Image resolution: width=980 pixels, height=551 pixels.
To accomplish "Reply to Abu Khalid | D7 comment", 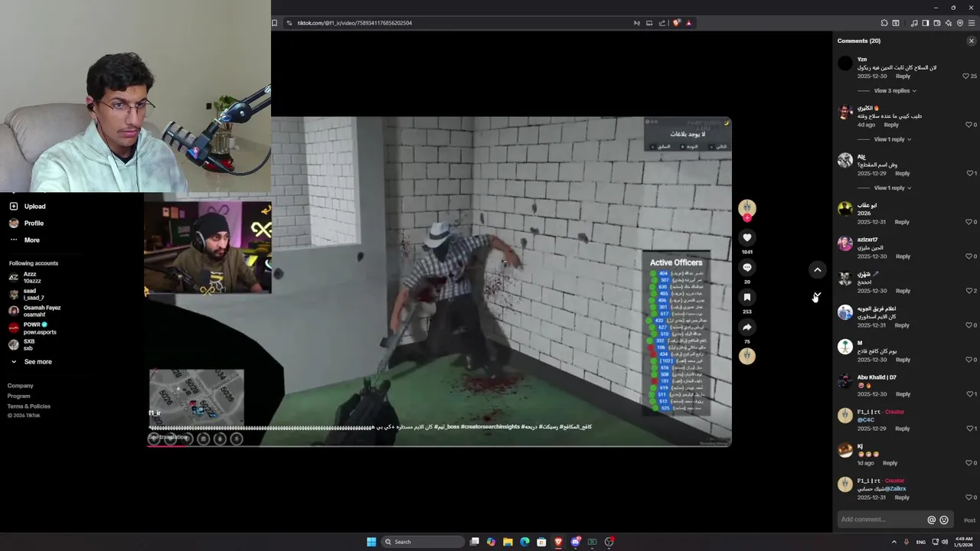I will point(903,394).
